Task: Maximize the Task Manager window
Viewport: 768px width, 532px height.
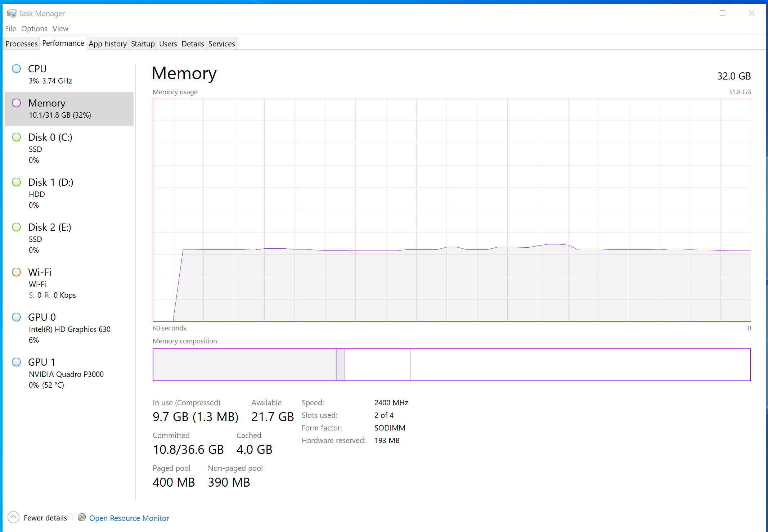Action: [x=722, y=13]
